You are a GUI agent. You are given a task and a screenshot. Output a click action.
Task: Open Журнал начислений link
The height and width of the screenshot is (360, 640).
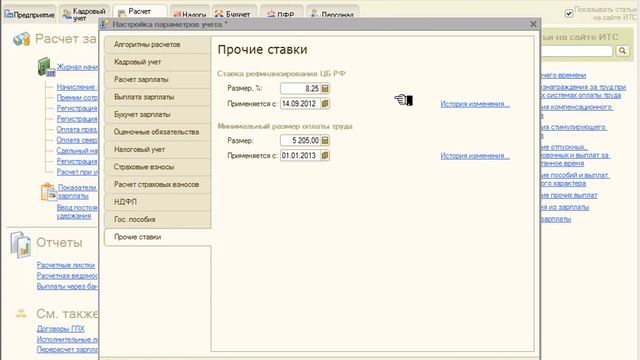[78, 67]
